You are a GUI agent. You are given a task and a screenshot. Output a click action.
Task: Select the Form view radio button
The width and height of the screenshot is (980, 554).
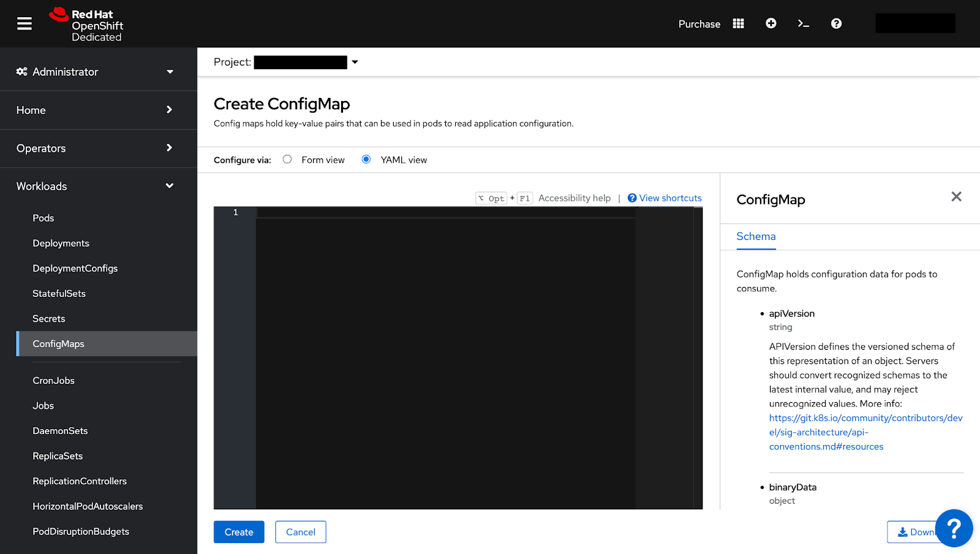tap(287, 159)
